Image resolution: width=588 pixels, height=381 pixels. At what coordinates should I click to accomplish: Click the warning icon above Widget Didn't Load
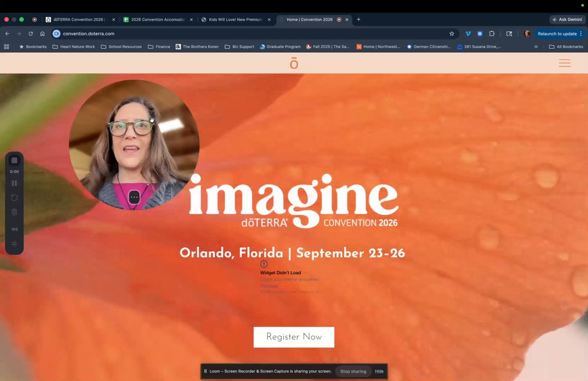[x=264, y=264]
